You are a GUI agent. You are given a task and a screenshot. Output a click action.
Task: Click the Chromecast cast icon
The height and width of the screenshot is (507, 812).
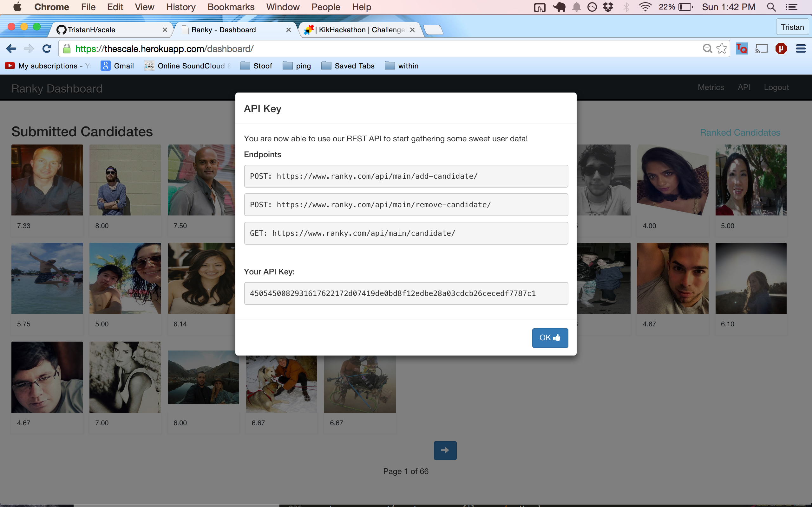(761, 49)
